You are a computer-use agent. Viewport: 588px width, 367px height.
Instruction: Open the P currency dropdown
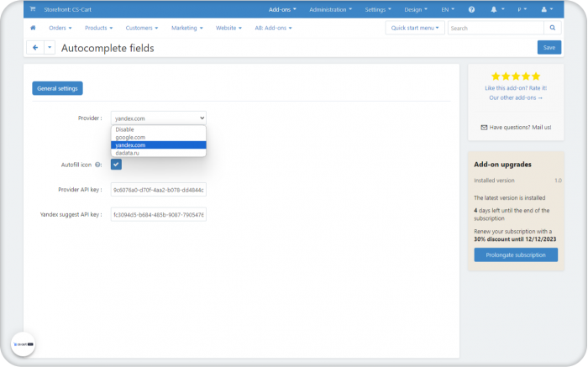(x=522, y=9)
